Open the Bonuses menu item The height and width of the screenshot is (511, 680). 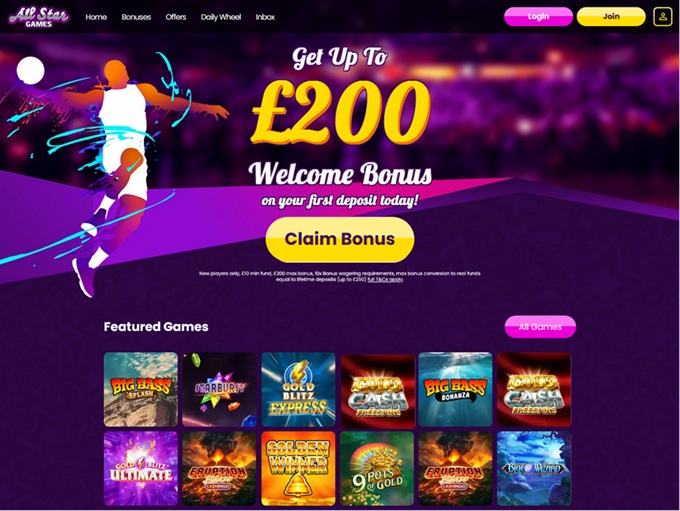coord(136,17)
